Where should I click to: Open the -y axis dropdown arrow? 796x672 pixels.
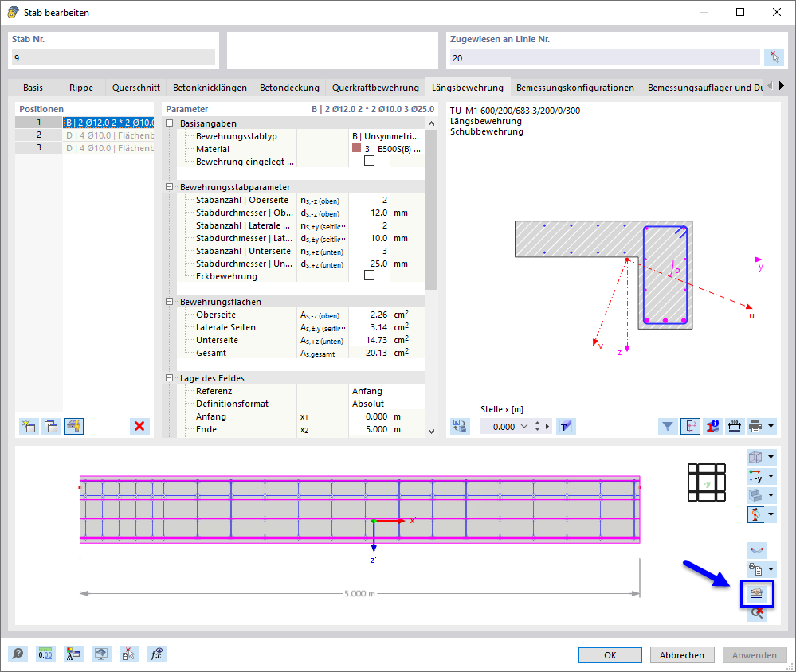771,476
